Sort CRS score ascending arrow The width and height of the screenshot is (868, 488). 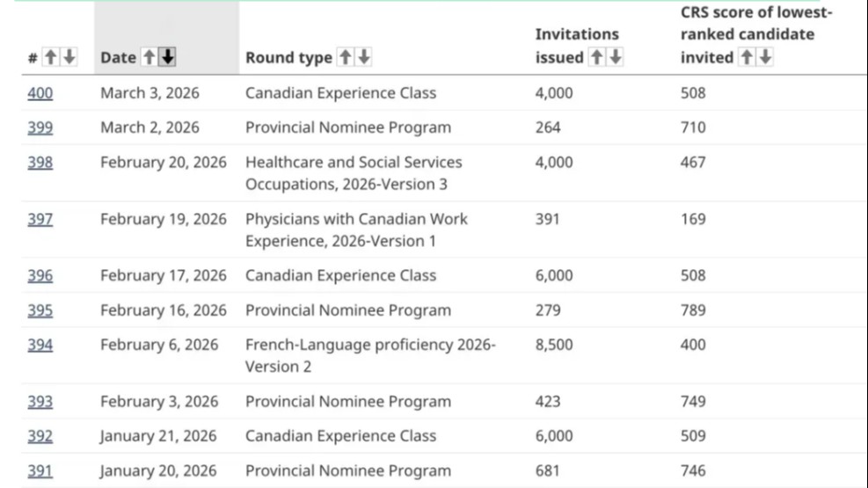coord(747,57)
